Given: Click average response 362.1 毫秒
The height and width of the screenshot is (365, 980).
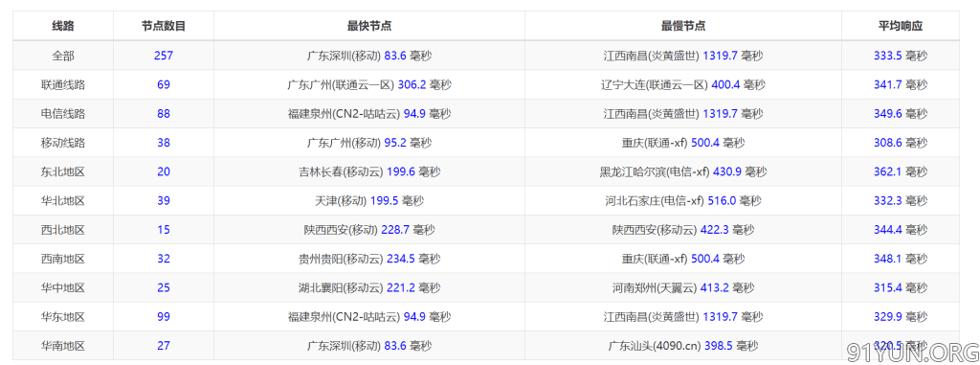Looking at the screenshot, I should click(x=901, y=171).
